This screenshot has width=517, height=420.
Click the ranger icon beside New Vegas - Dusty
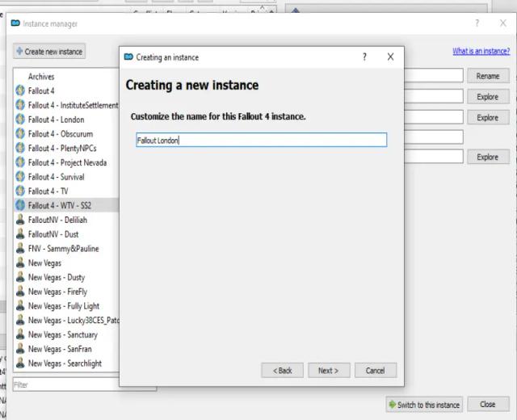coord(20,277)
